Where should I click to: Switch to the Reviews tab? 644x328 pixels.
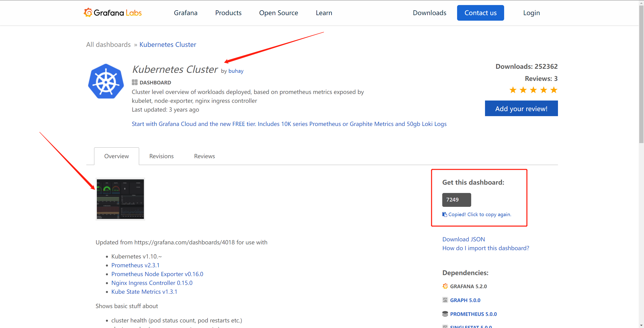point(204,156)
